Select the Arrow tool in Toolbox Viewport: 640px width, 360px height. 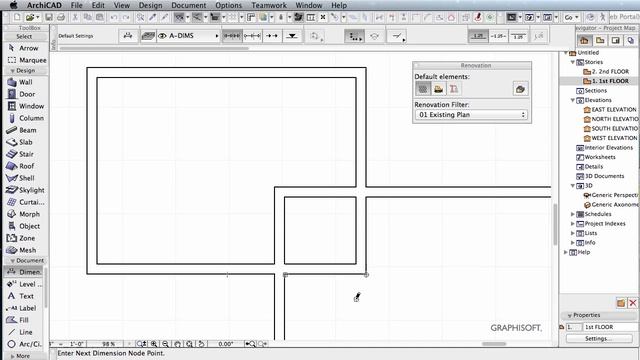(x=24, y=48)
